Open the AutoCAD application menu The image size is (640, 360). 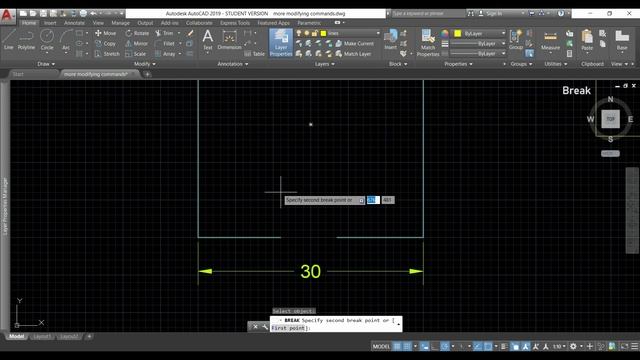(7, 16)
